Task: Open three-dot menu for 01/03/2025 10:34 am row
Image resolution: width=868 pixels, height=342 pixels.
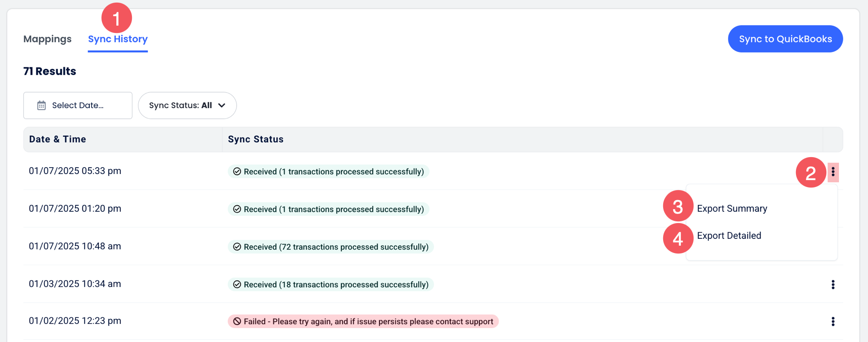Action: point(833,285)
